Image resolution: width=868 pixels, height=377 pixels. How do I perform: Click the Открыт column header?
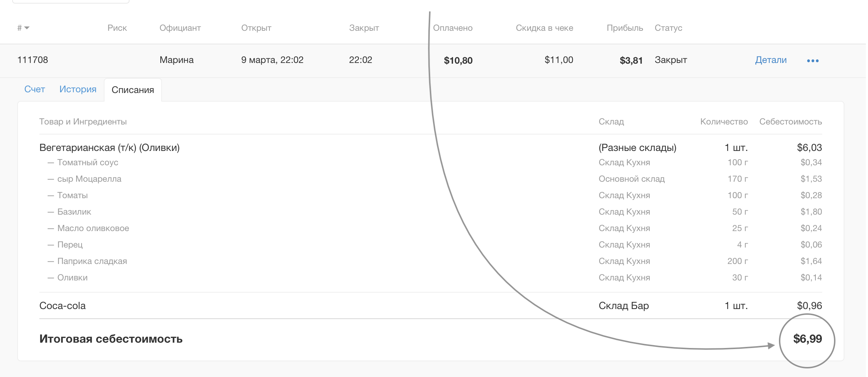pyautogui.click(x=256, y=28)
